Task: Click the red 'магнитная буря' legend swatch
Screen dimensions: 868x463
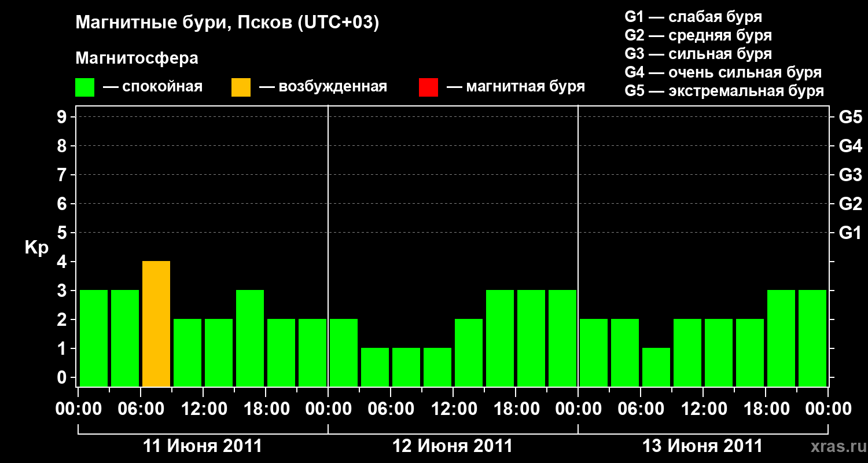Action: click(428, 87)
